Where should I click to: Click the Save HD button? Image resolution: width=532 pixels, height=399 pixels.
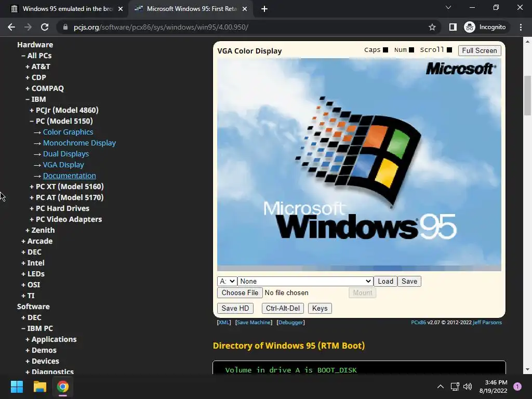point(235,309)
